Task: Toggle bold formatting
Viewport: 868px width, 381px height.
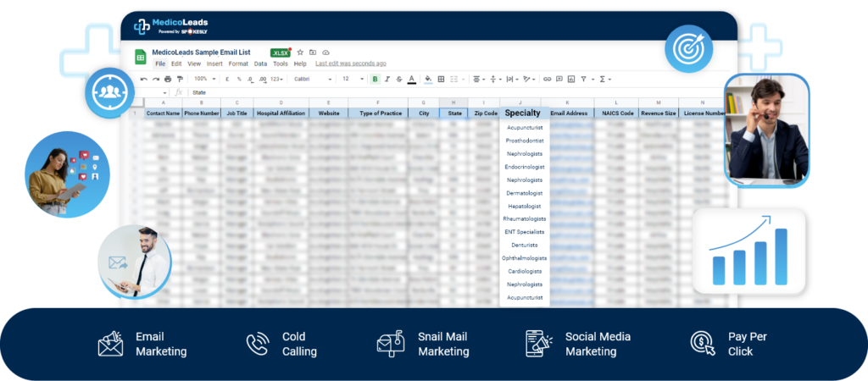Action: coord(376,79)
